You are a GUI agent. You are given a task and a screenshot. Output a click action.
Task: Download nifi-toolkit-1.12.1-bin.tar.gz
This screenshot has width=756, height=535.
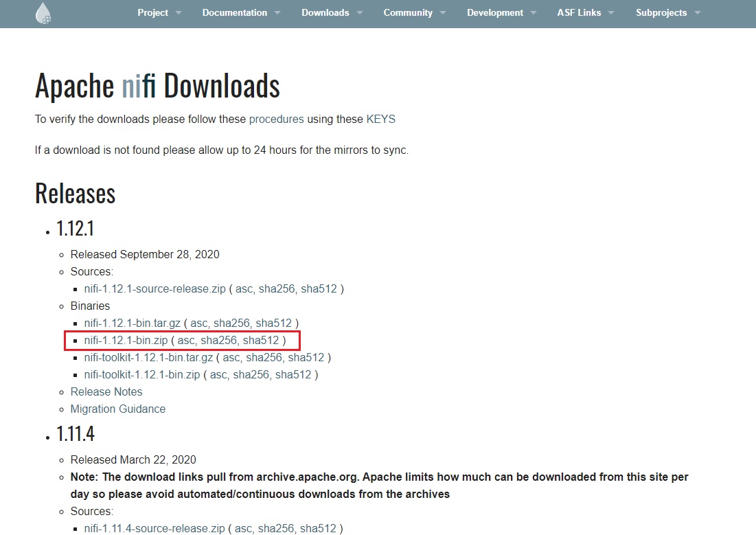tap(148, 358)
